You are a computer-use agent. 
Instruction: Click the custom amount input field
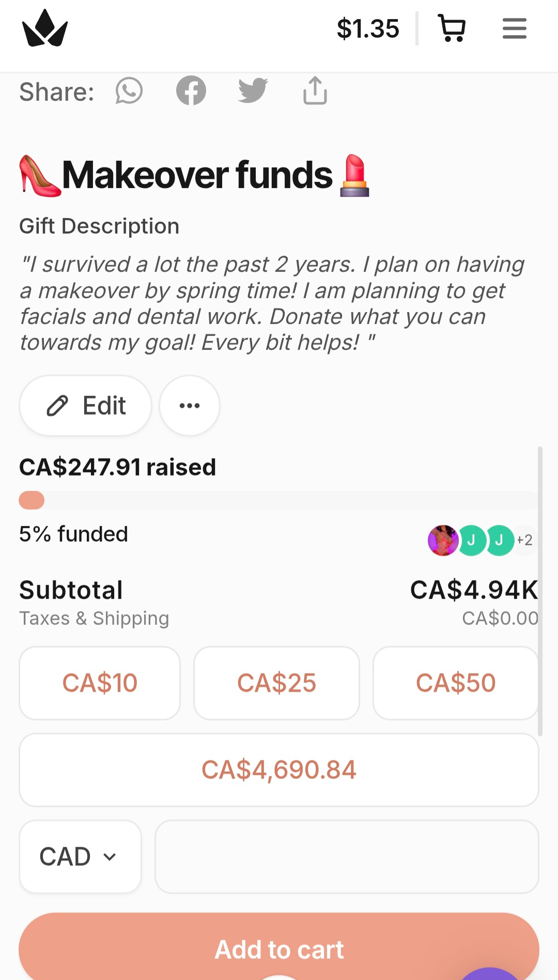347,856
